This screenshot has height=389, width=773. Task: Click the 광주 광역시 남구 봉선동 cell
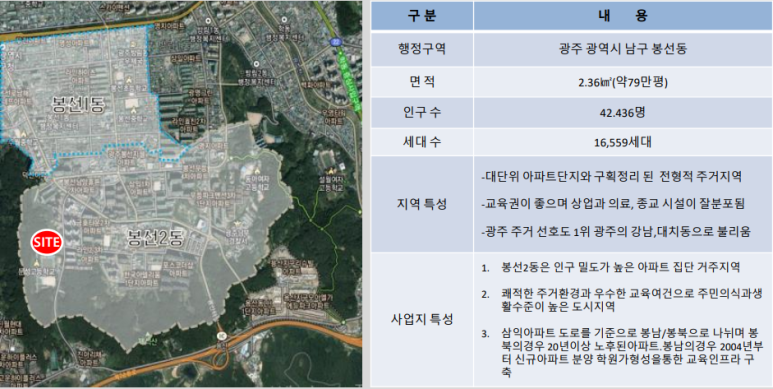[x=623, y=50]
